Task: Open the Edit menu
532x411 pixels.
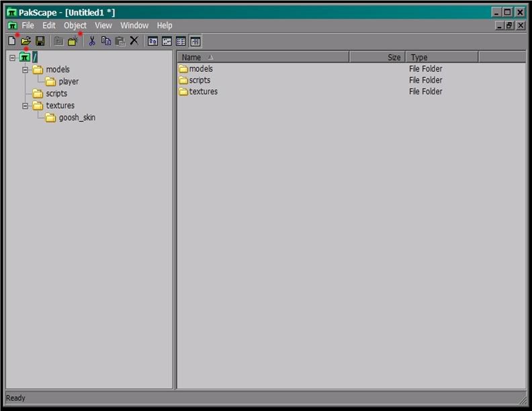Action: pos(49,26)
